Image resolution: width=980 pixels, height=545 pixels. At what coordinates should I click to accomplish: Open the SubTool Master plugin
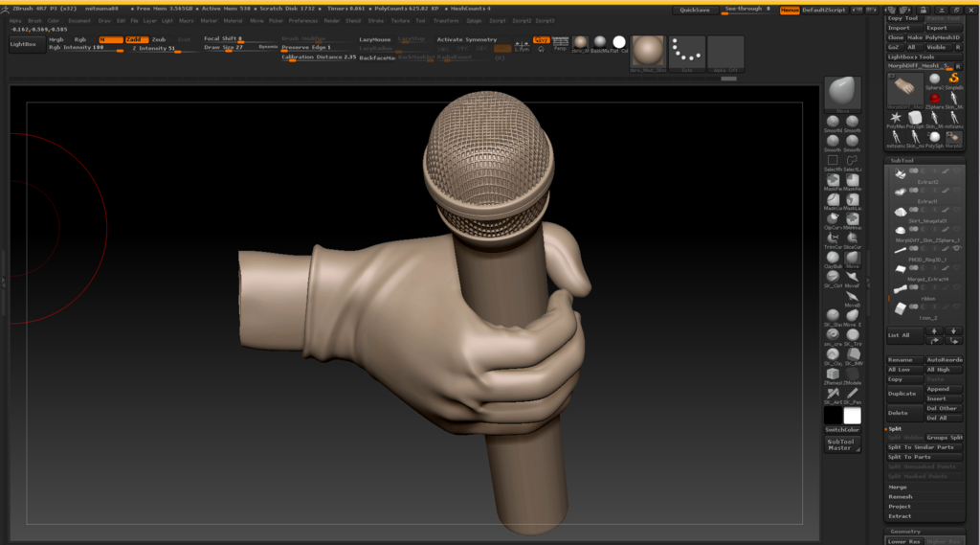(842, 444)
